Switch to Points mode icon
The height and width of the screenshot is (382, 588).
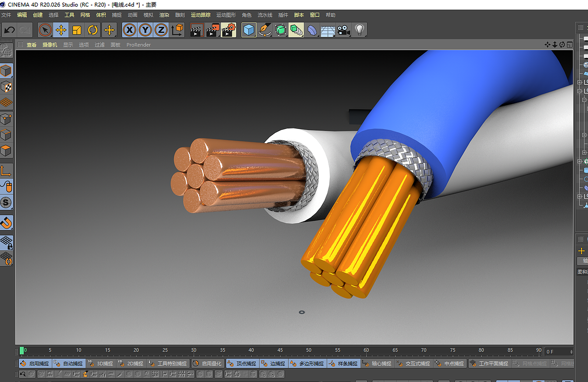coord(6,120)
